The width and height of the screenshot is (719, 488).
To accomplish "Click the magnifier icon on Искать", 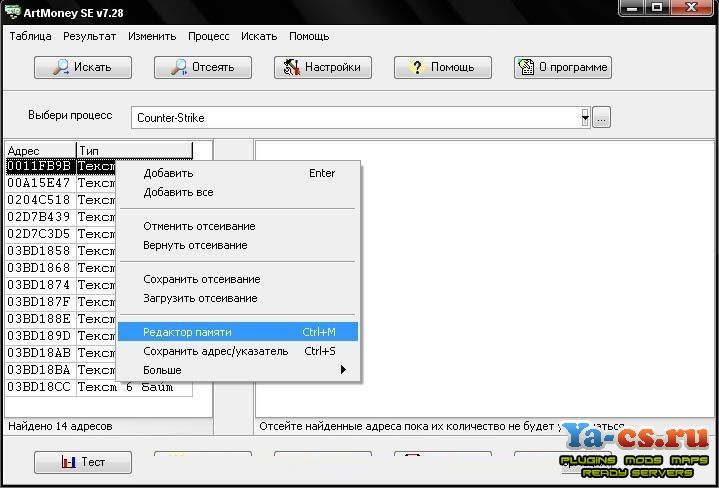I will (x=61, y=67).
